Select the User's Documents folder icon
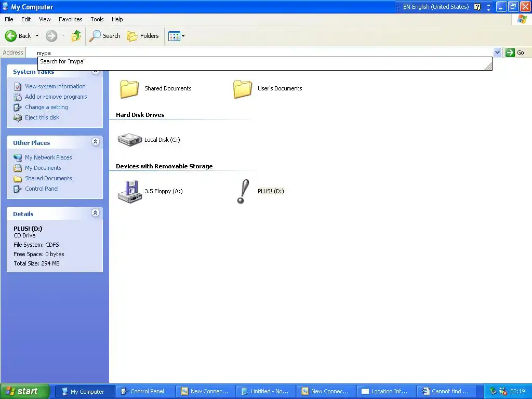The height and width of the screenshot is (399, 532). point(243,89)
